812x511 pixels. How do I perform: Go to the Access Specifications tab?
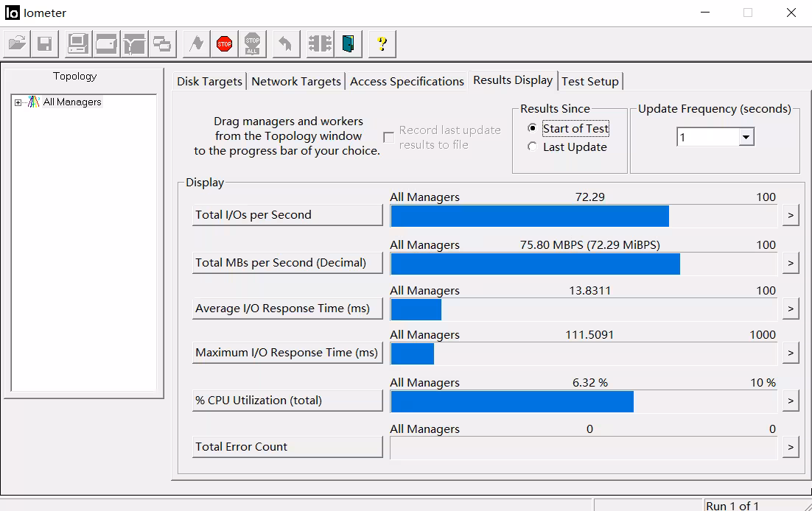click(407, 81)
